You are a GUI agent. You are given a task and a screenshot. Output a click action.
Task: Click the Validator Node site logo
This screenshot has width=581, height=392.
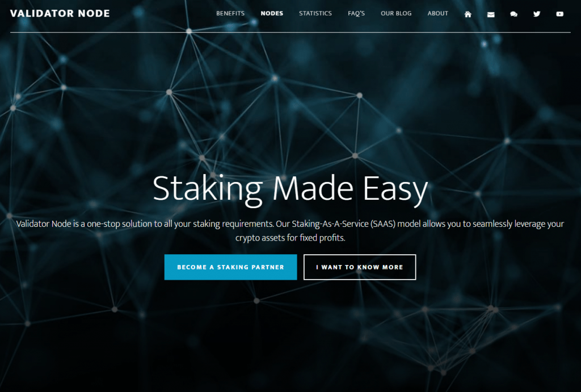(60, 14)
